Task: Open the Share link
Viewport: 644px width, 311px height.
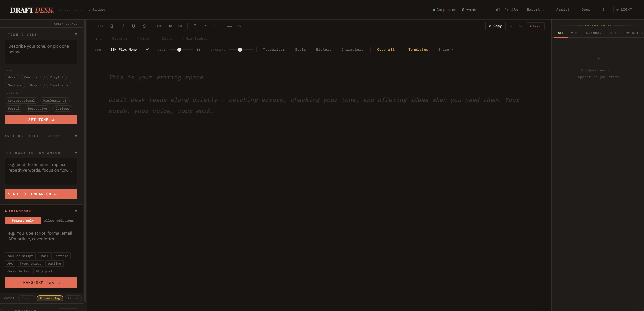Action: click(x=446, y=50)
